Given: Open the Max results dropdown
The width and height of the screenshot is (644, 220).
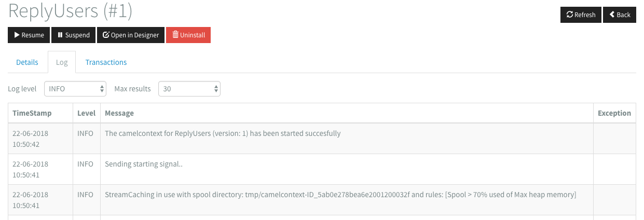Looking at the screenshot, I should click(x=189, y=89).
